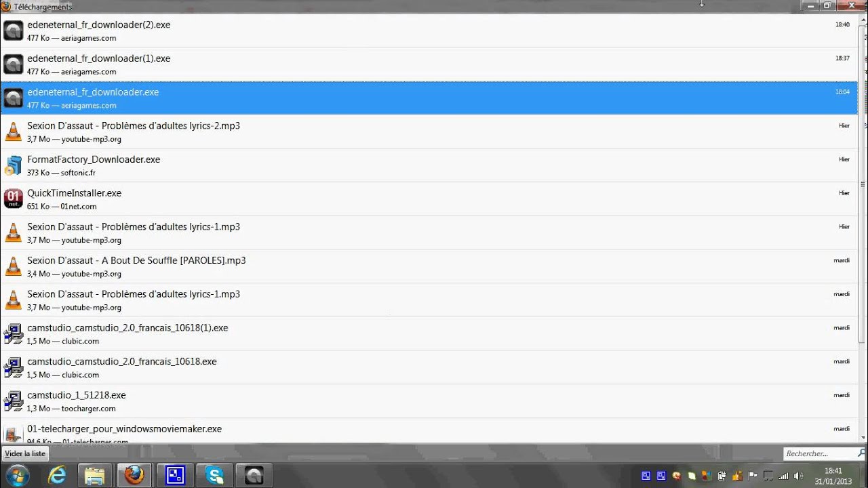Click the volume speaker tray icon
Screen dimensions: 868x488
click(798, 476)
